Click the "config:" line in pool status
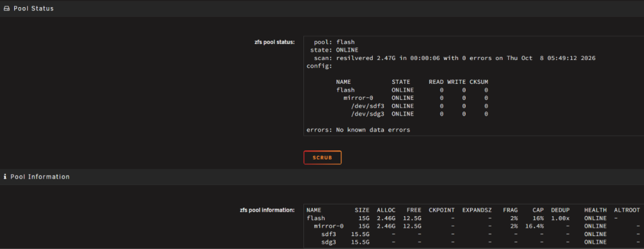The image size is (644, 249). click(319, 66)
